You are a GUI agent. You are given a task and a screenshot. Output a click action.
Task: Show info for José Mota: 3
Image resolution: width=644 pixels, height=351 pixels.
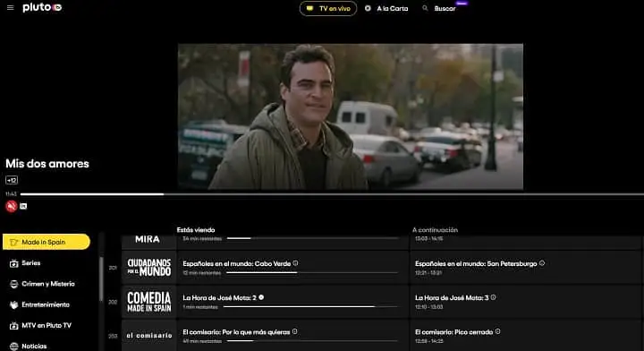point(493,297)
